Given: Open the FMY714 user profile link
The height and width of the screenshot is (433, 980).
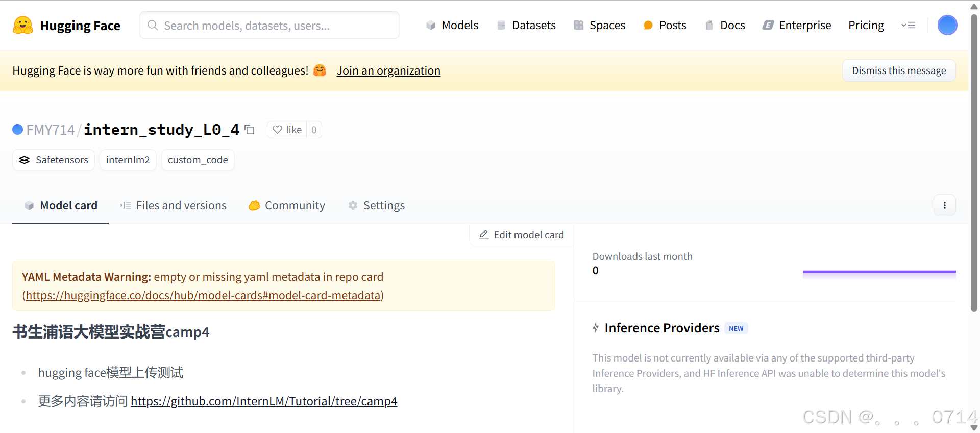Looking at the screenshot, I should click(51, 130).
